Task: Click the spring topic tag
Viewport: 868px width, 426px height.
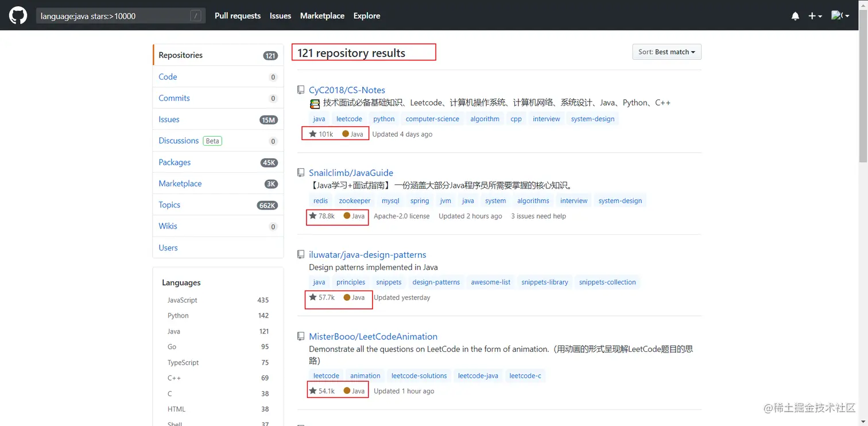Action: 420,201
